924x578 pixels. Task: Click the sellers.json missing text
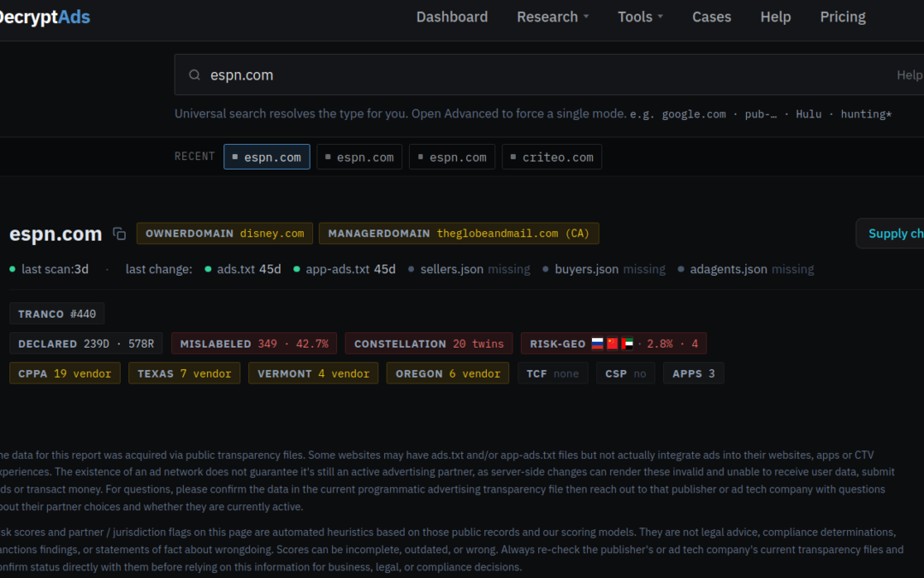[x=475, y=269]
